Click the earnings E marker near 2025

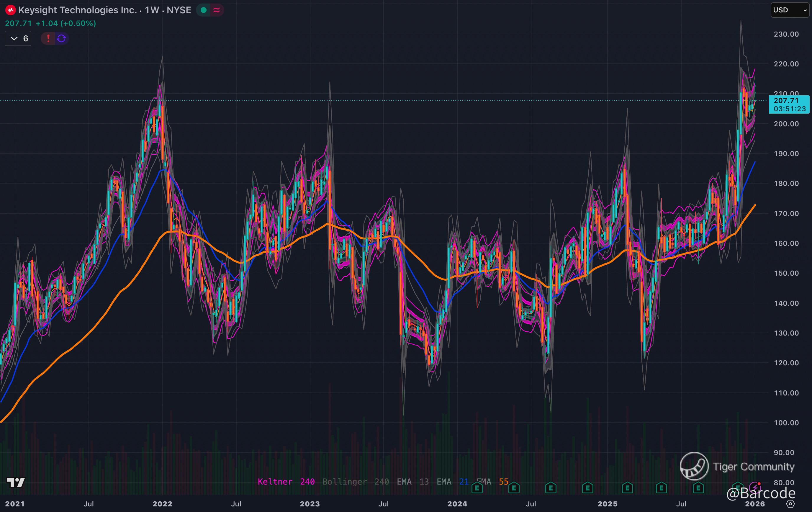point(627,488)
